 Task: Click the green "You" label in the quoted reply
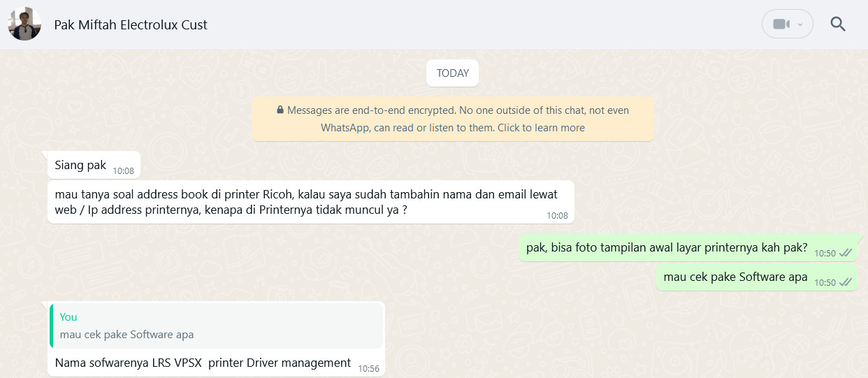(x=68, y=317)
